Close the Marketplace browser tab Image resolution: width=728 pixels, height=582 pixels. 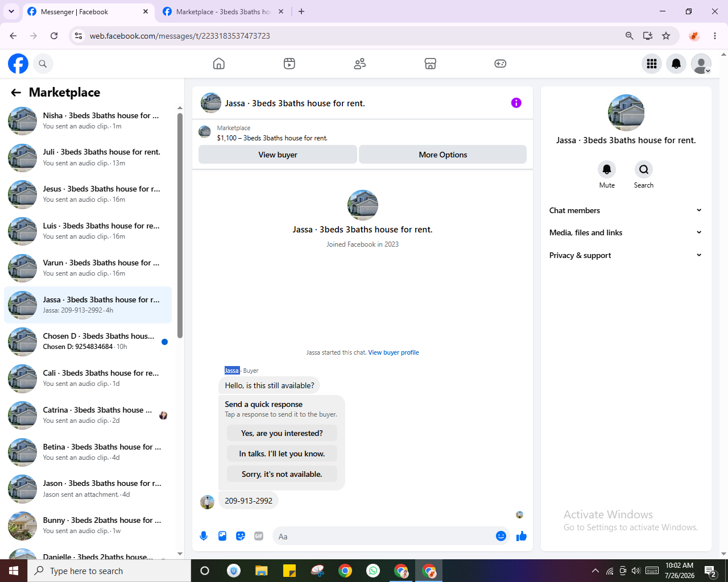pos(280,11)
